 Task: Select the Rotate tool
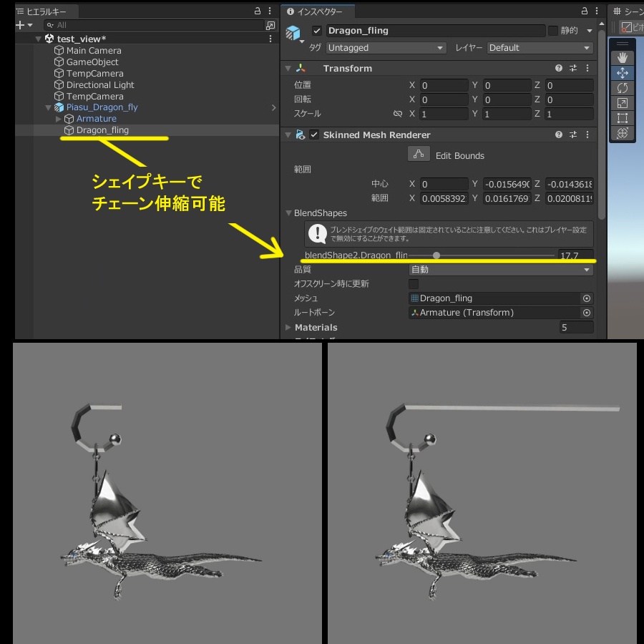click(623, 88)
